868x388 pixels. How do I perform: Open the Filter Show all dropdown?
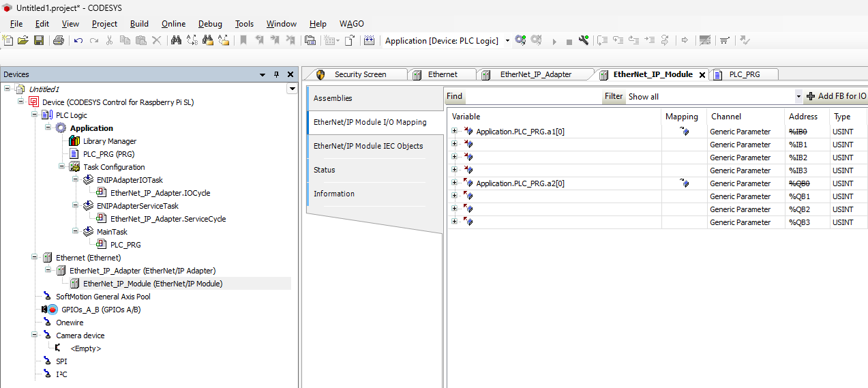[798, 96]
